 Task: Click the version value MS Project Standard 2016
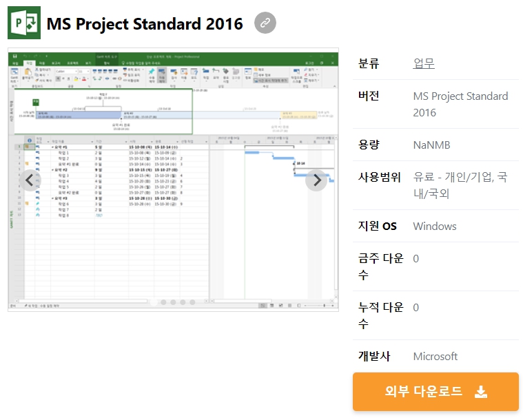(x=460, y=105)
